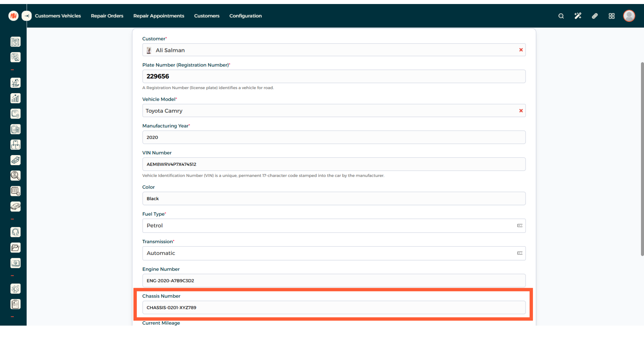The height and width of the screenshot is (338, 644).
Task: Open the Transmission dropdown showing Automatic
Action: (334, 253)
